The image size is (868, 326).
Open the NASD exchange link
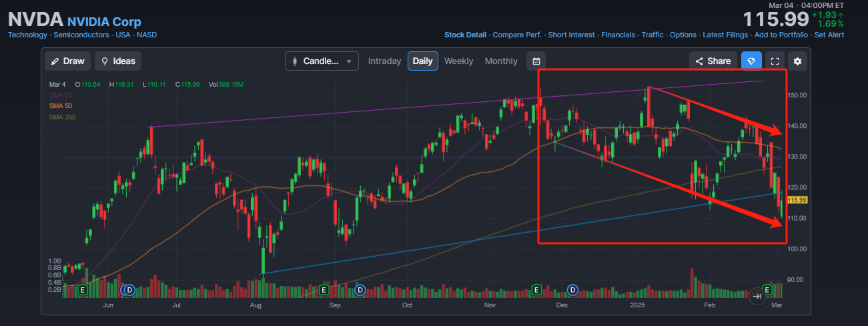tap(147, 35)
